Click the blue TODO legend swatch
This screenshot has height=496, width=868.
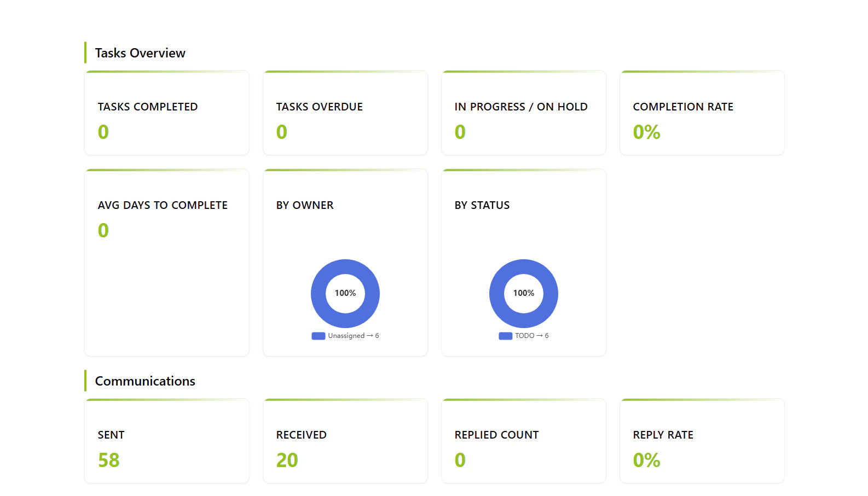[505, 336]
